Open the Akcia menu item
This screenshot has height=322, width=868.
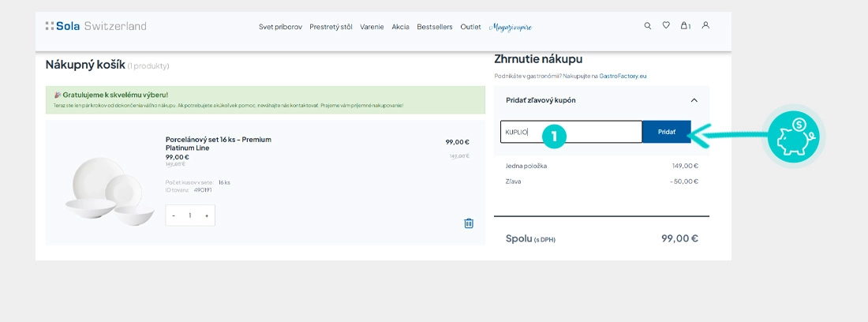point(400,27)
